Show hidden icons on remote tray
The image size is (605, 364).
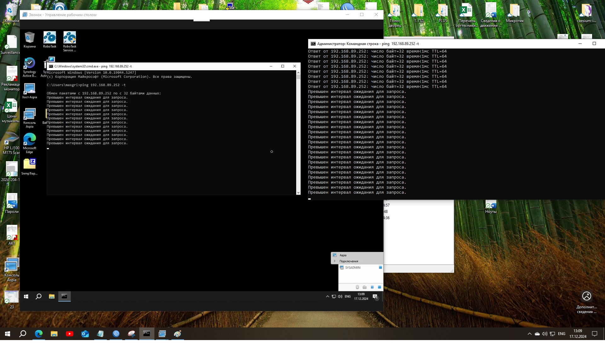click(327, 296)
